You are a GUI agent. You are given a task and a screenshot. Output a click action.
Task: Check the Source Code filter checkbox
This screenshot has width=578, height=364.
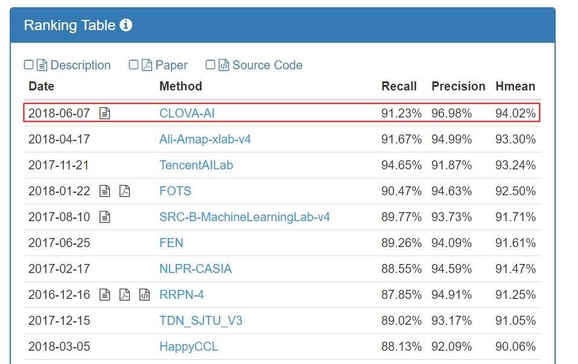[x=210, y=65]
